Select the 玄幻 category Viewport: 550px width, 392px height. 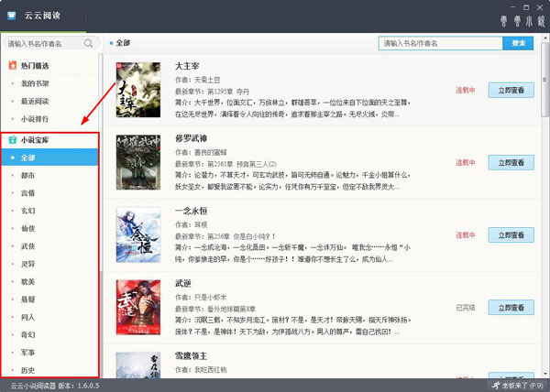28,211
